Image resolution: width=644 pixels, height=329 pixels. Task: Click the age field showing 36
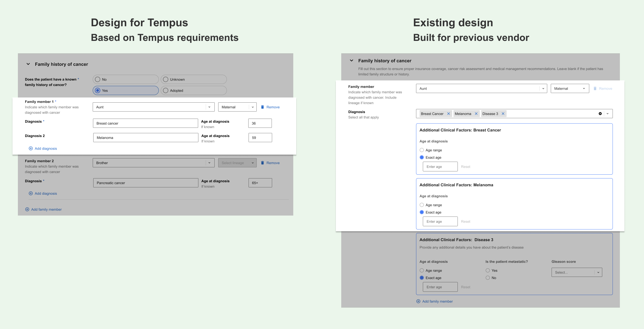[x=260, y=123]
